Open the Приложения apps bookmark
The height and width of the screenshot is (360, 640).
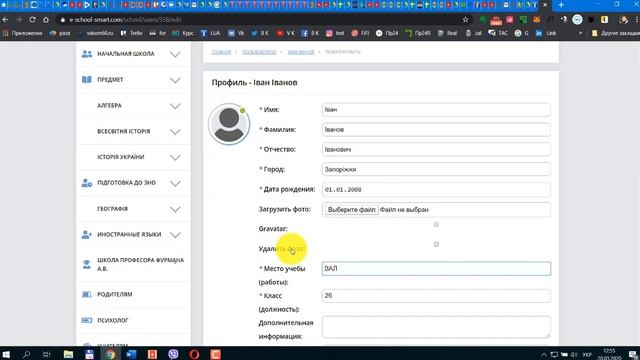[x=22, y=33]
